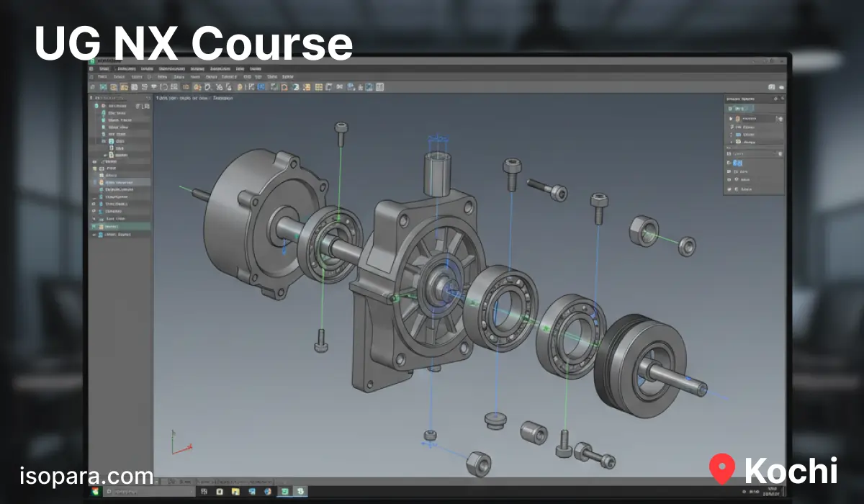The width and height of the screenshot is (864, 504).
Task: Click the first icon in the main toolbar
Action: [x=93, y=87]
